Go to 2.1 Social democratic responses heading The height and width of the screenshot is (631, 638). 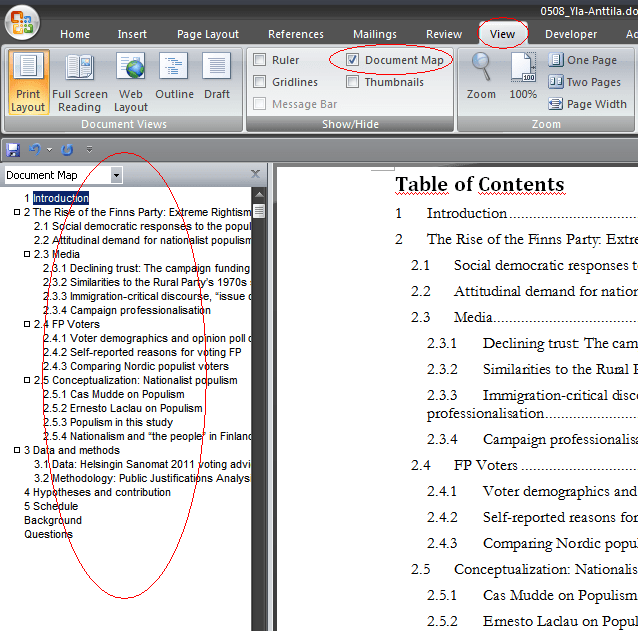click(142, 226)
